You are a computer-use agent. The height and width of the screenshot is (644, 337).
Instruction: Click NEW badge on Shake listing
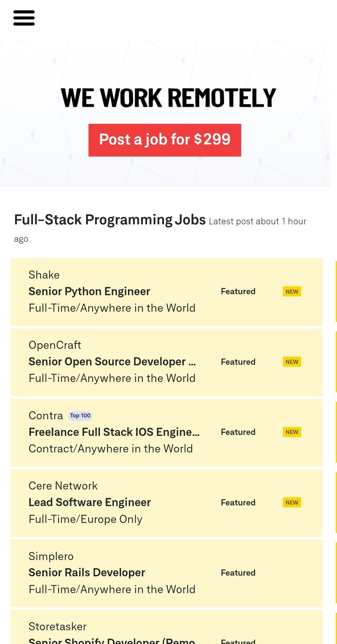pos(292,291)
